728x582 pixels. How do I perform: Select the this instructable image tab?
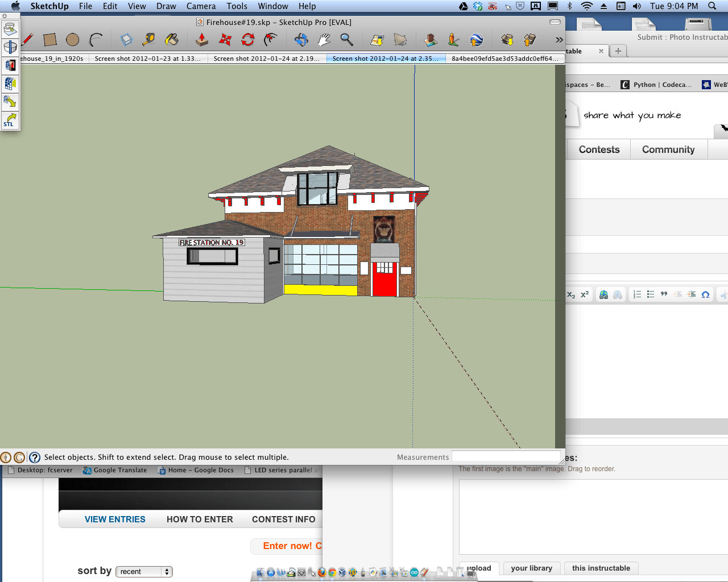click(601, 568)
